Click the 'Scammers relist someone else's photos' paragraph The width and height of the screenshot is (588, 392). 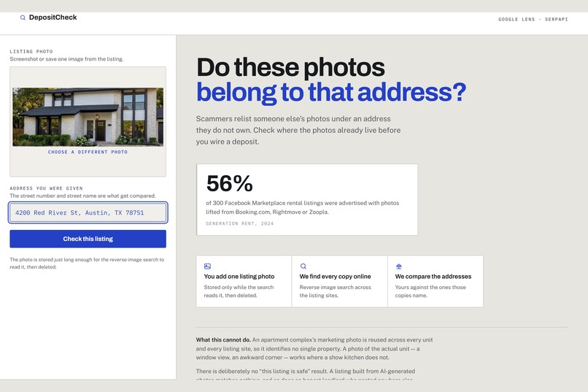click(298, 130)
